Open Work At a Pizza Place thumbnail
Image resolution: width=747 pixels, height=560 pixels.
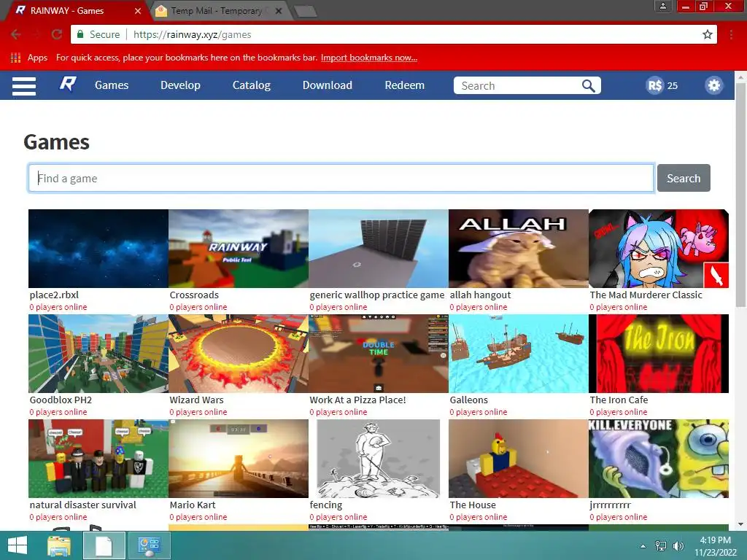tap(379, 354)
